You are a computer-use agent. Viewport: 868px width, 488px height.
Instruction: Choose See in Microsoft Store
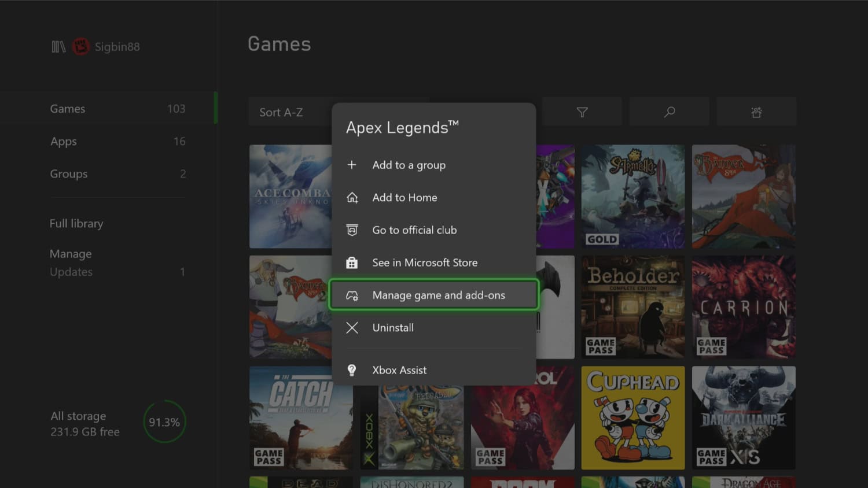[434, 263]
